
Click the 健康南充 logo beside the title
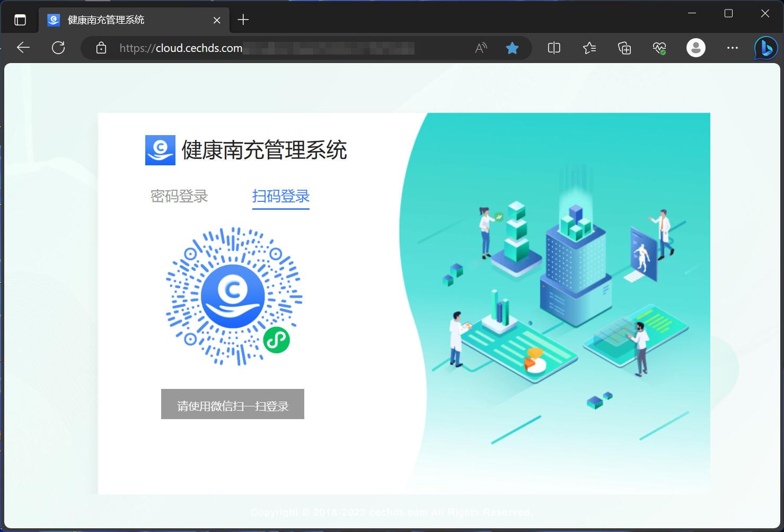[160, 150]
